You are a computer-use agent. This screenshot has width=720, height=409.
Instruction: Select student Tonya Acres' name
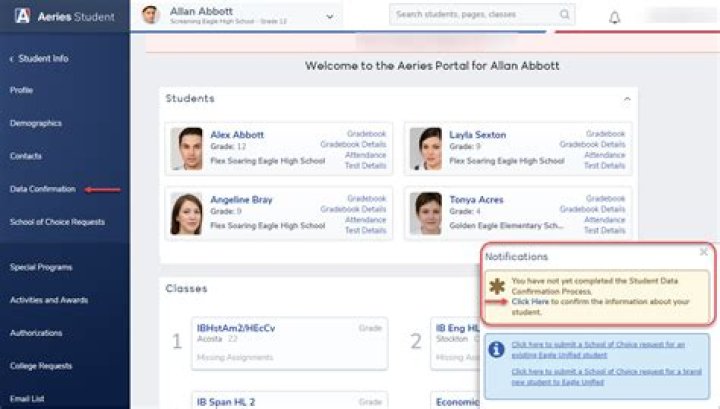coord(476,199)
